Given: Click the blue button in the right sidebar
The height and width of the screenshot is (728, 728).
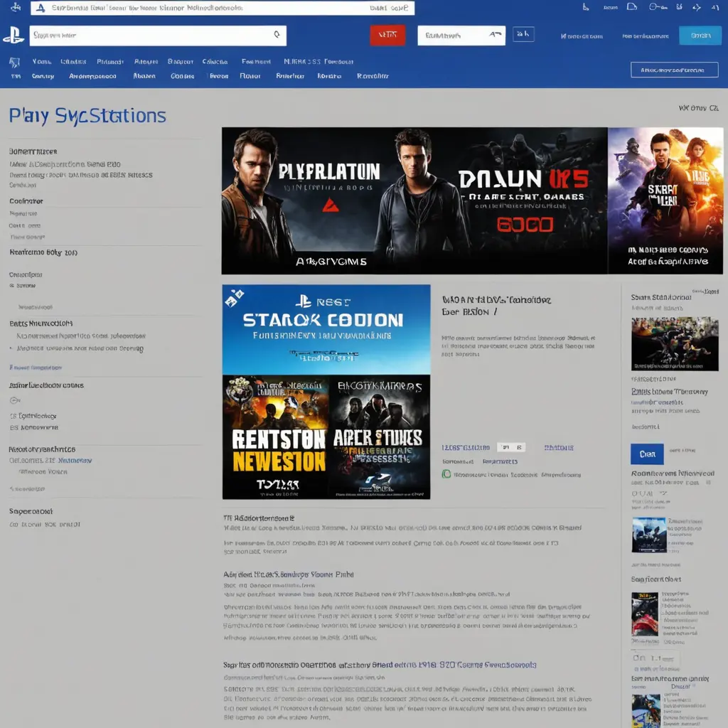Looking at the screenshot, I should (647, 454).
